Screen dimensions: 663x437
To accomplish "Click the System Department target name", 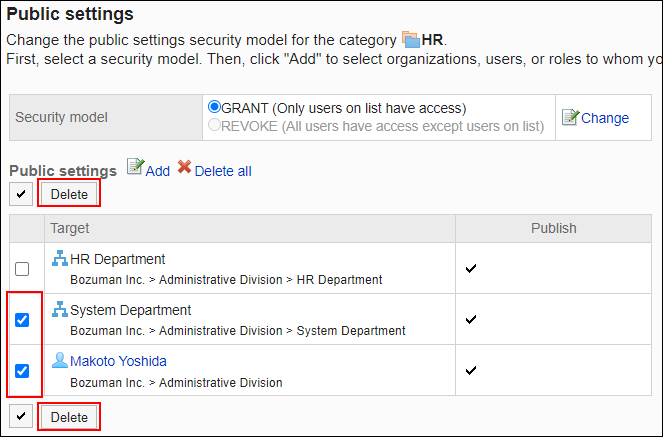I will (131, 310).
